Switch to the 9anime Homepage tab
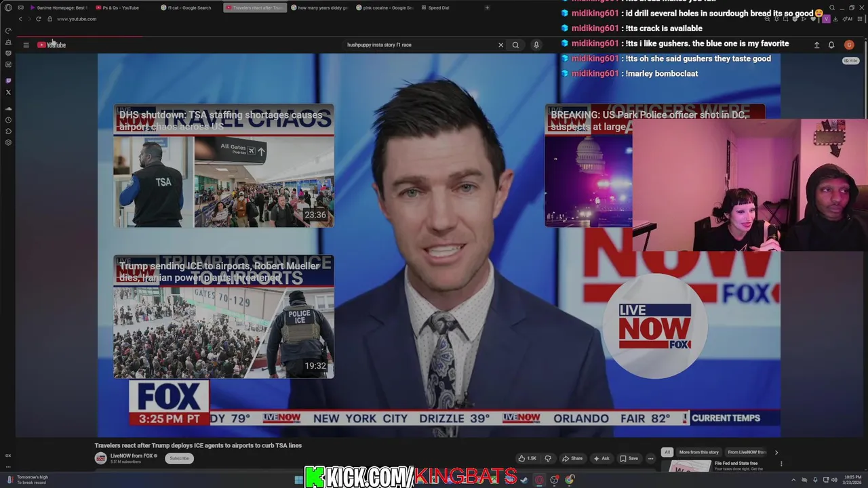Screen dimensions: 868x488 [x=58, y=7]
